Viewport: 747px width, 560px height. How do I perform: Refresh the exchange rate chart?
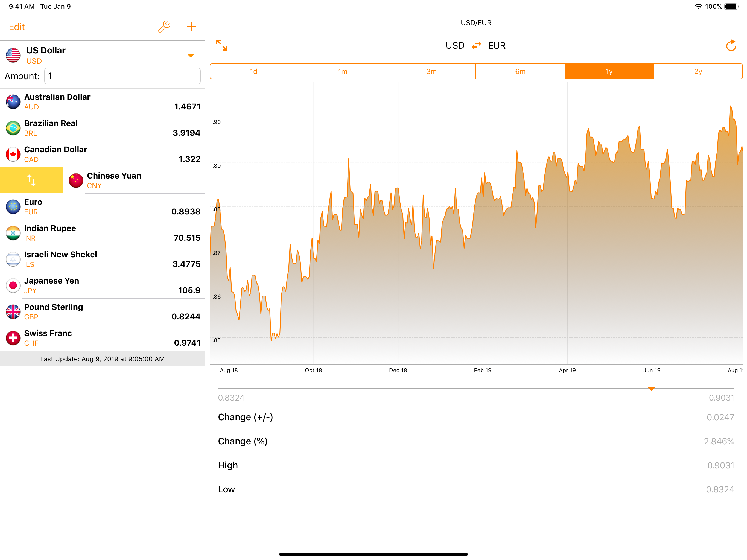point(731,46)
